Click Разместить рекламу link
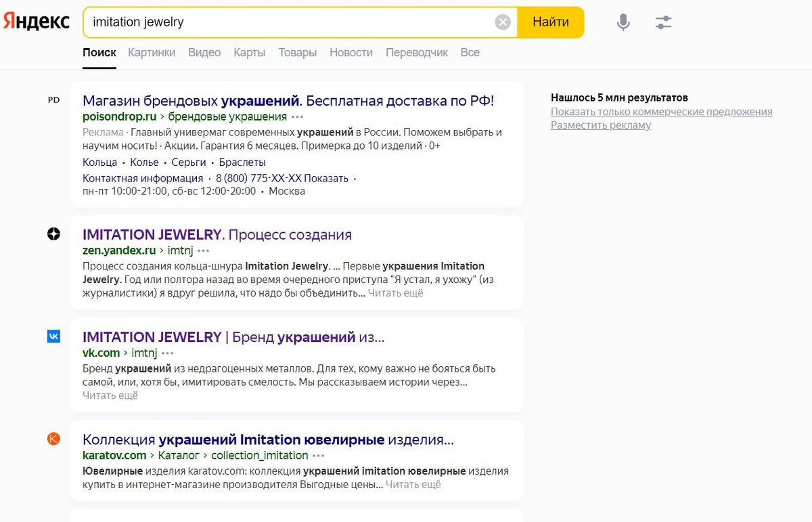The height and width of the screenshot is (522, 812). coord(603,125)
